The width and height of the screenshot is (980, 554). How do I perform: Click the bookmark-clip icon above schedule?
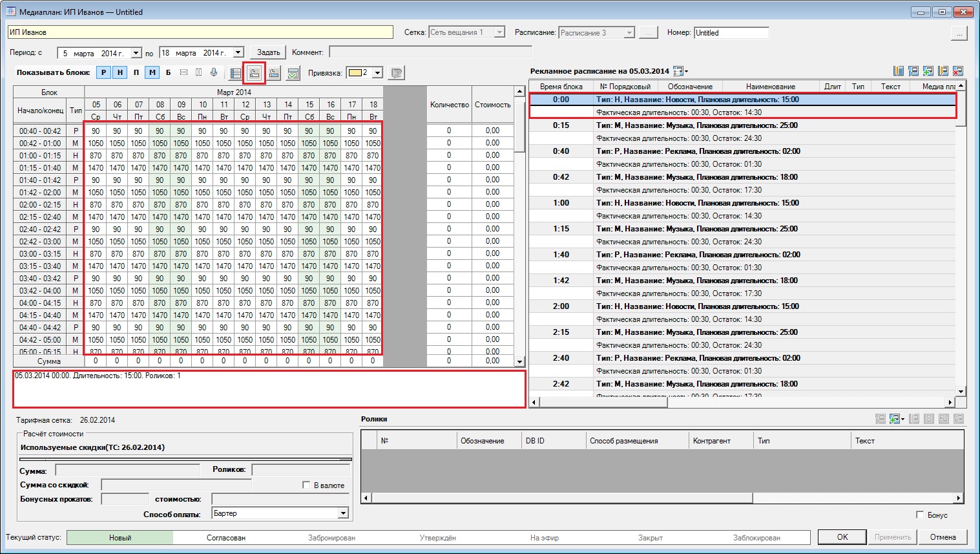(x=943, y=71)
